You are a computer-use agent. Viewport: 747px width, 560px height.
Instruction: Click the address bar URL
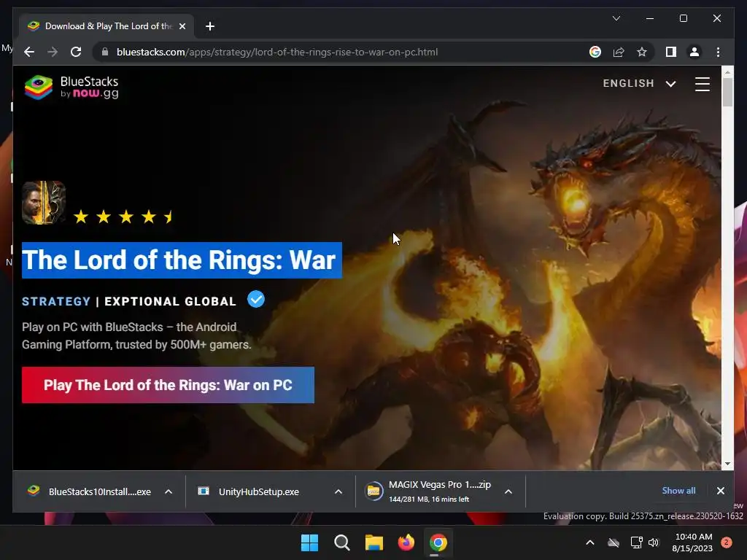click(276, 52)
